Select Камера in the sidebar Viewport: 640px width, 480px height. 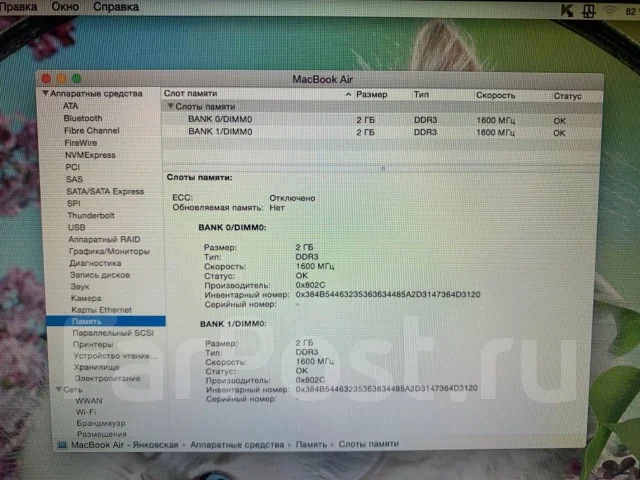tap(86, 298)
